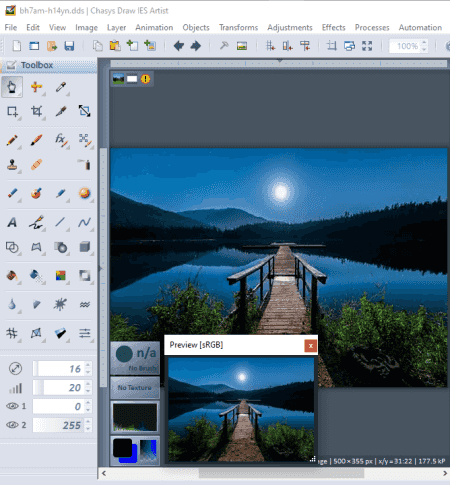450x485 pixels.
Task: Select the curve line tool
Action: click(84, 222)
